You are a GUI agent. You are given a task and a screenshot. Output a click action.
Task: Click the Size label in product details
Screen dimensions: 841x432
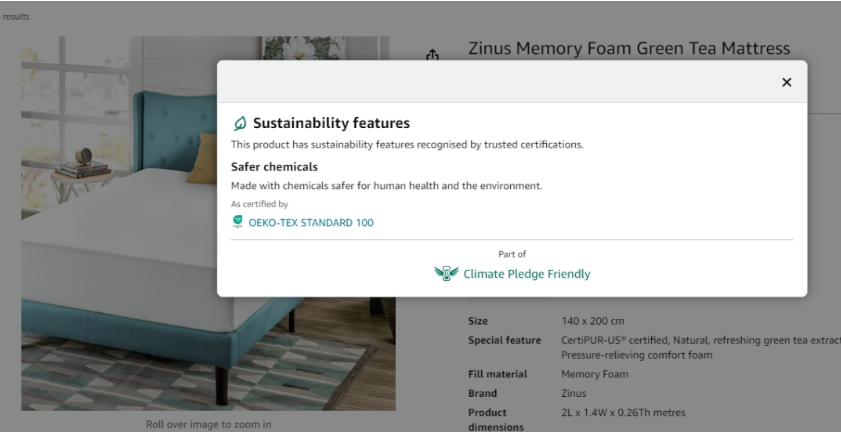pos(479,321)
